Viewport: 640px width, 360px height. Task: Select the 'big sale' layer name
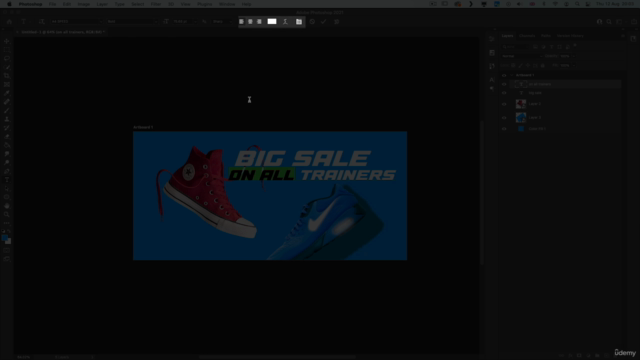(x=535, y=93)
